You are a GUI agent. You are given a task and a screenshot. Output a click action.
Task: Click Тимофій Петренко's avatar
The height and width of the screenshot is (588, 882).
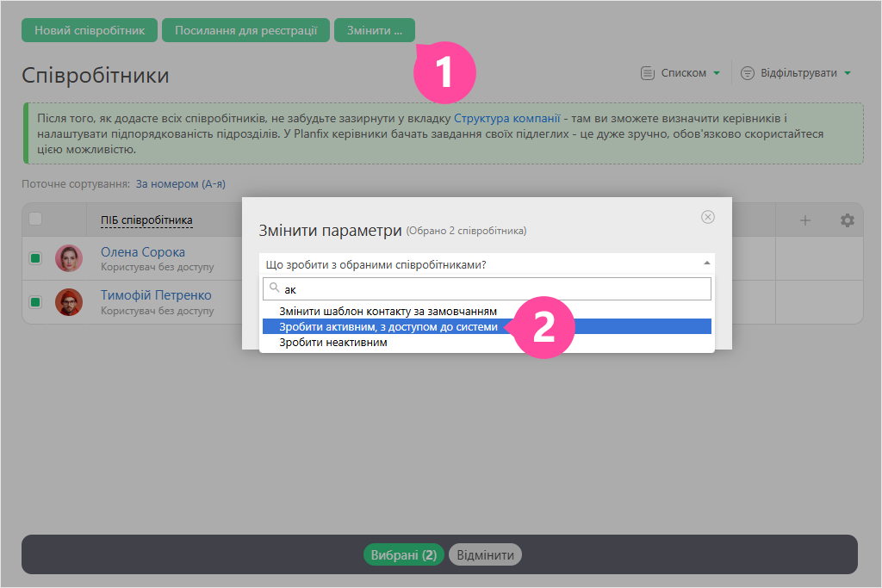coord(69,302)
